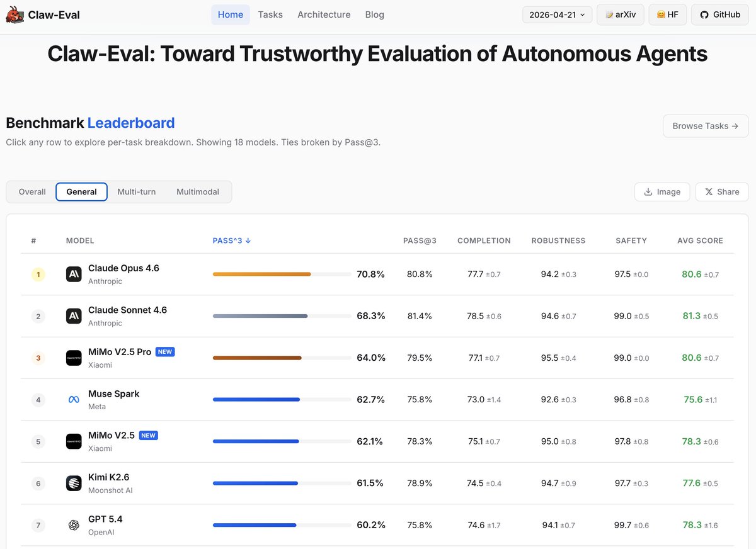The width and height of the screenshot is (756, 549).
Task: Click the 99.7 safety value for GPT 5.4
Action: [622, 525]
